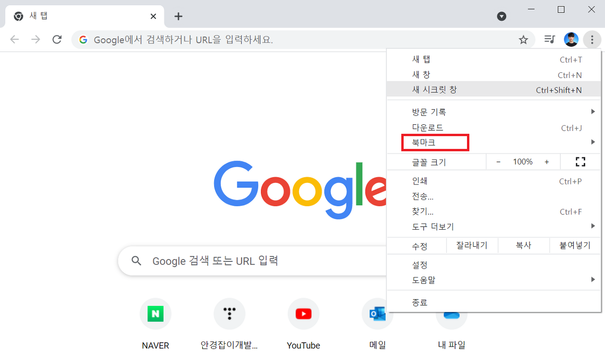
Task: Click 붙여넣기 paste button
Action: pos(575,246)
